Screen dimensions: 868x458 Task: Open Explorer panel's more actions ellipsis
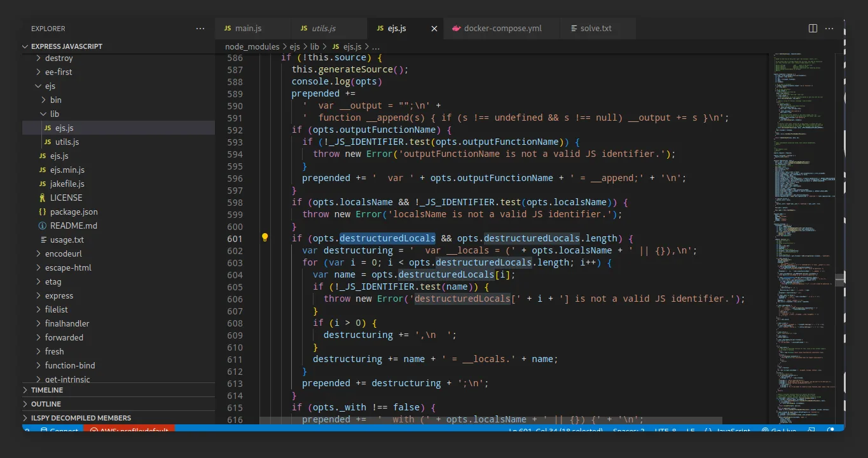coord(200,29)
